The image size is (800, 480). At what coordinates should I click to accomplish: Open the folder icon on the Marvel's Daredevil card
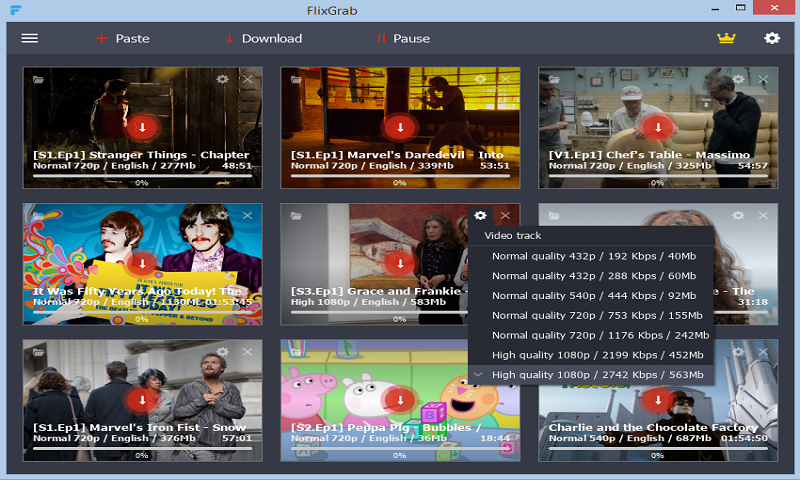tap(296, 80)
